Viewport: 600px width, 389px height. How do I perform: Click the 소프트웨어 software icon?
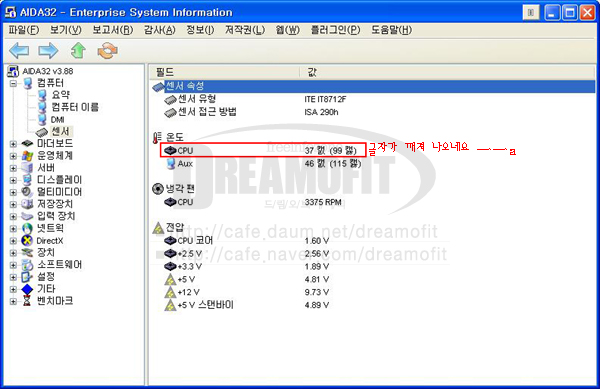(x=27, y=265)
